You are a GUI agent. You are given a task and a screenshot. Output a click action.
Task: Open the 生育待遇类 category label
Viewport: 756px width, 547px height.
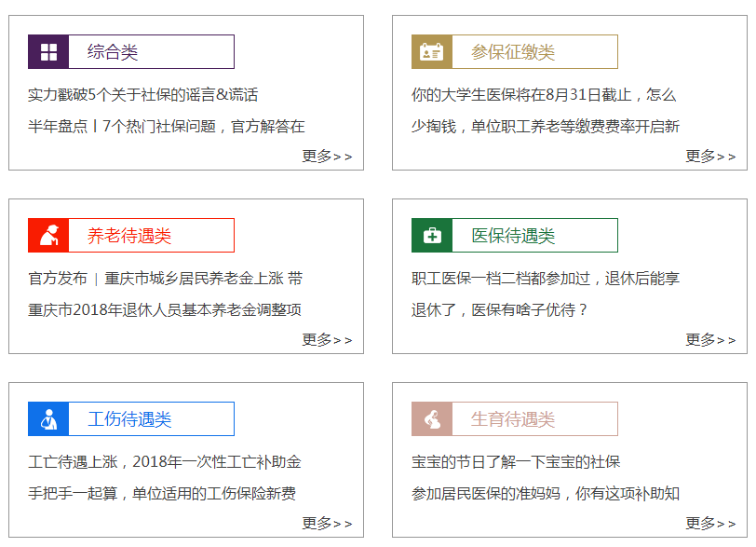(513, 419)
